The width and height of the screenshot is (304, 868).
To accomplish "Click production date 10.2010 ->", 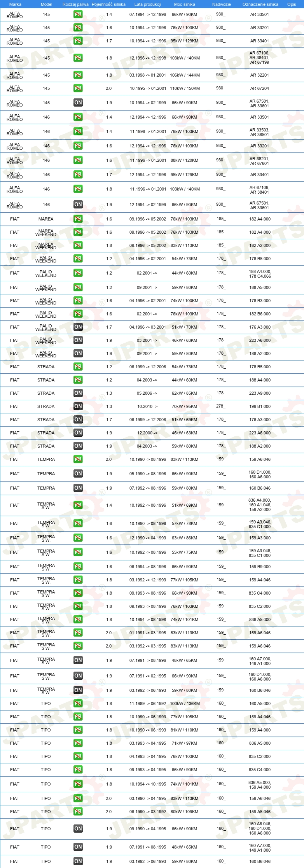I will pyautogui.click(x=147, y=406).
